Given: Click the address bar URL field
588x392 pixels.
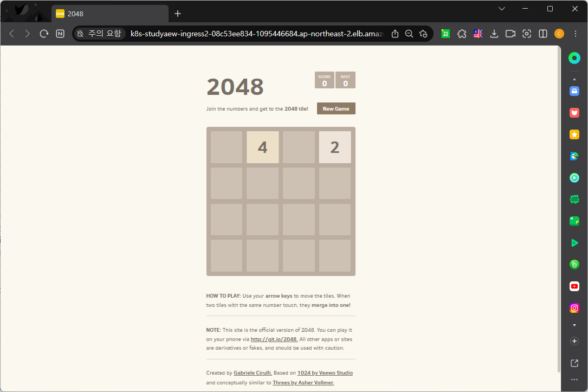Looking at the screenshot, I should click(257, 34).
